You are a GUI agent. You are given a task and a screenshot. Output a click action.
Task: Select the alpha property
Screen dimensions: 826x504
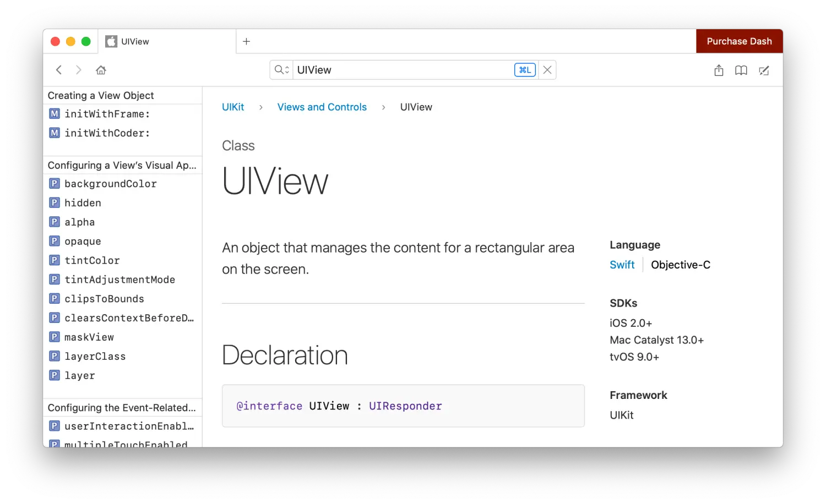tap(122, 222)
